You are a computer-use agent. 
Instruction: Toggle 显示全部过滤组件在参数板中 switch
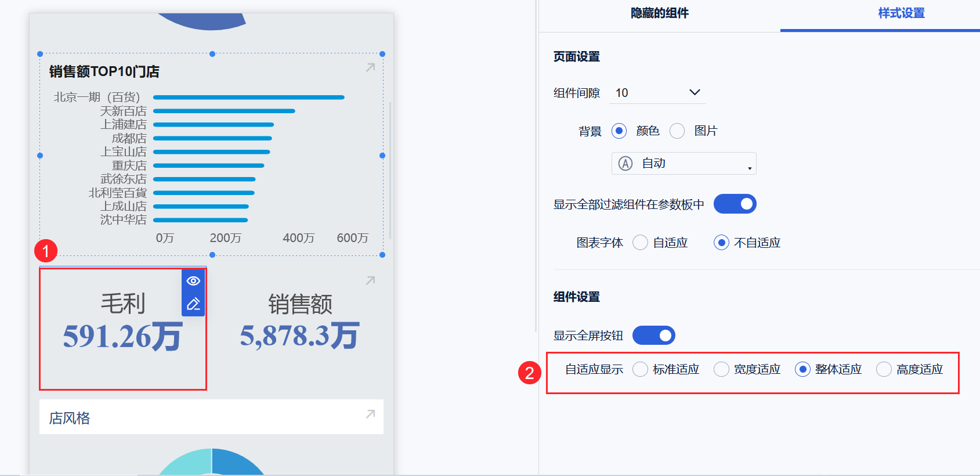735,204
